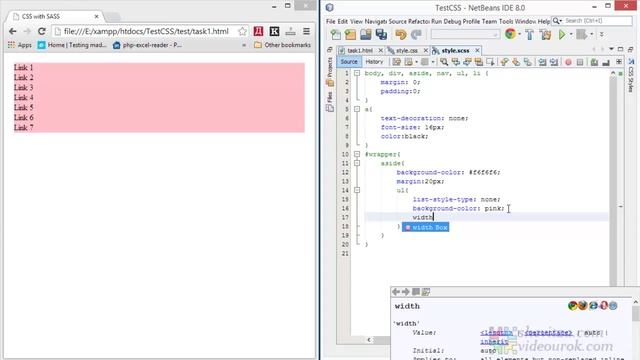Click editor vertical scrollbar
The height and width of the screenshot is (360, 640).
[x=613, y=180]
